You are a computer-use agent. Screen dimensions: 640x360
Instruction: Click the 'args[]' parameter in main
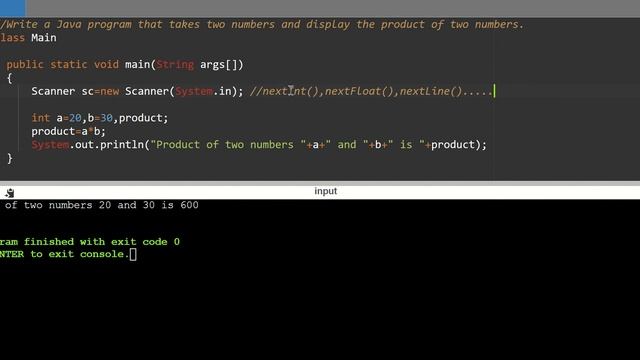point(218,64)
